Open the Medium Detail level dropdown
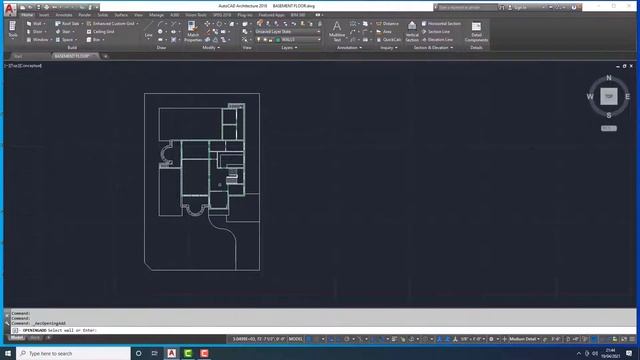The height and width of the screenshot is (360, 640). coord(524,339)
